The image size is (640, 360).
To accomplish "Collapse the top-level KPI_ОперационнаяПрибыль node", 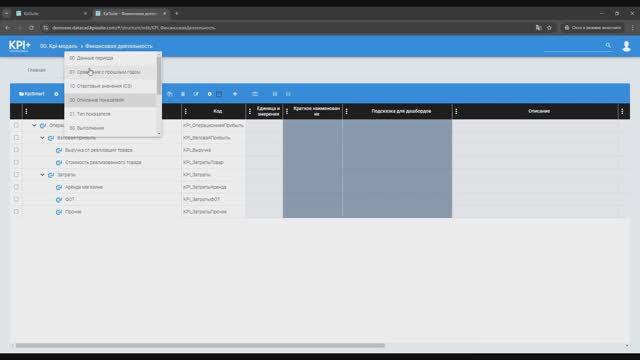I will (34, 125).
